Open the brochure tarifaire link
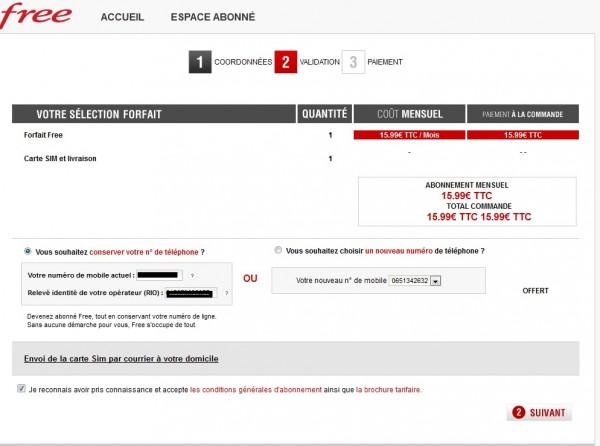 388,390
